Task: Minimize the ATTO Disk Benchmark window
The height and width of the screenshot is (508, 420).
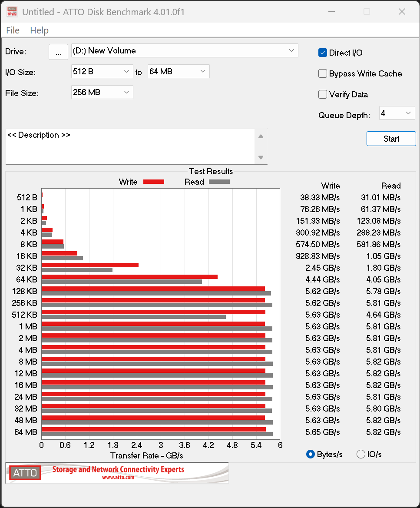Action: click(x=331, y=12)
